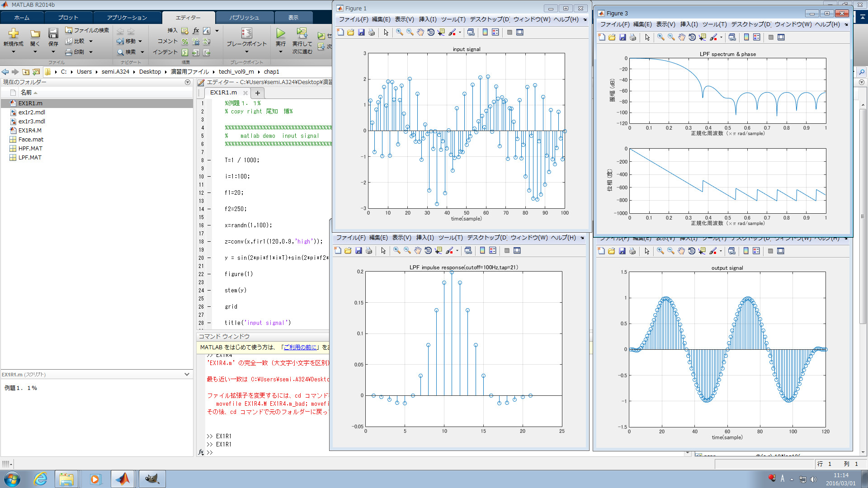This screenshot has height=488, width=868.
Task: Click the insert section icon beside 挿入
Action: click(x=185, y=31)
